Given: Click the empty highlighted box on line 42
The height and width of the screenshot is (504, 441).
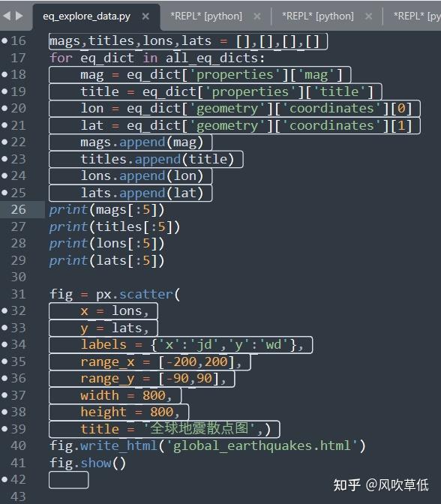Looking at the screenshot, I should (x=69, y=480).
